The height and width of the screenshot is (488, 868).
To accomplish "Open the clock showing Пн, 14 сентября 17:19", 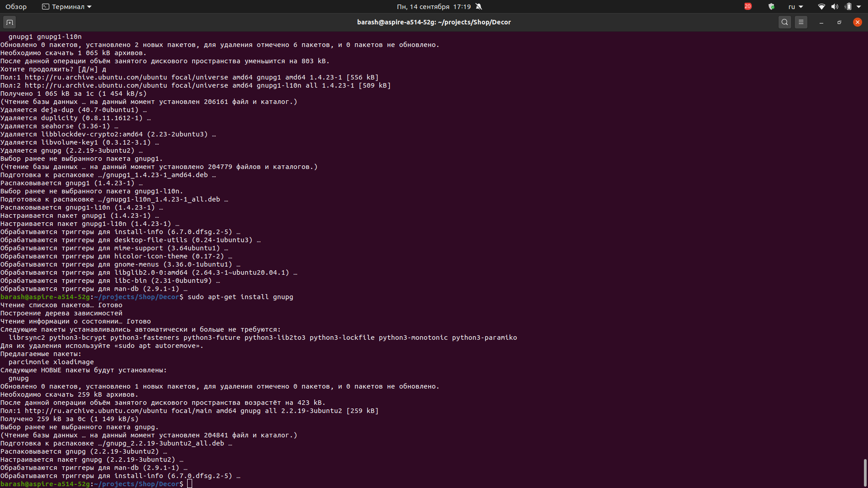I will click(434, 7).
